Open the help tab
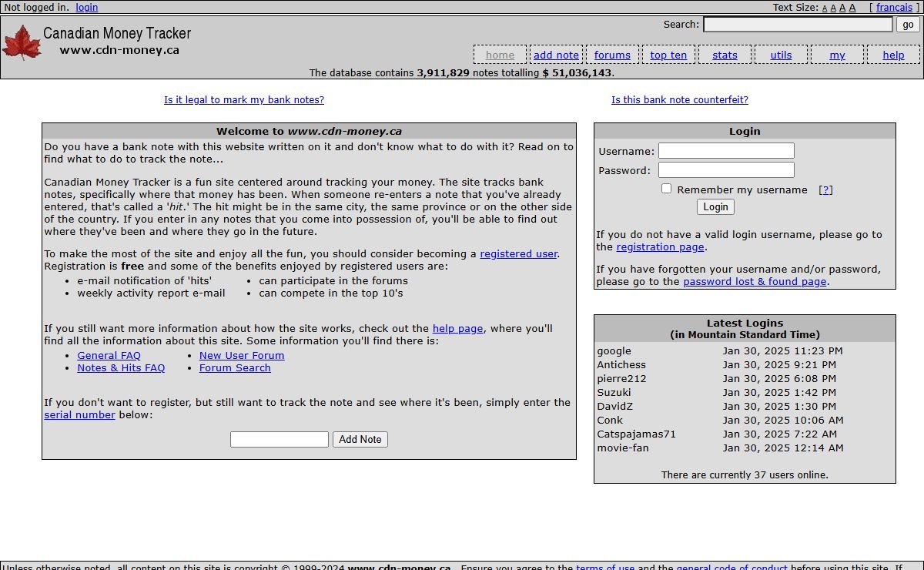Image resolution: width=924 pixels, height=570 pixels. 893,55
